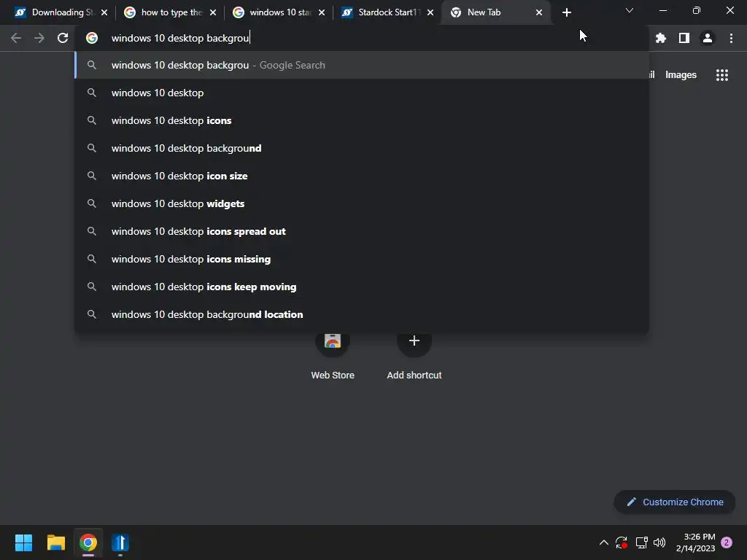
Task: Show hidden tray icons chevron
Action: [x=603, y=542]
